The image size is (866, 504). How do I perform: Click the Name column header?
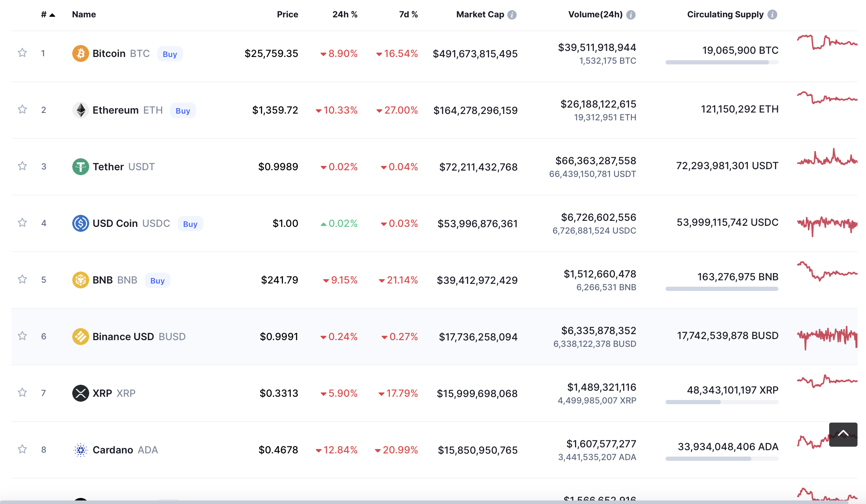point(84,15)
